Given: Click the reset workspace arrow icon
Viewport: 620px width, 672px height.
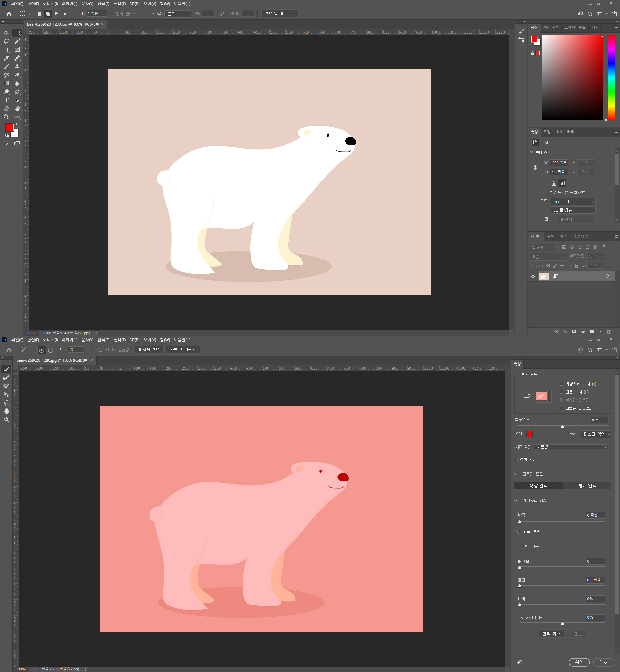Looking at the screenshot, I should [520, 662].
